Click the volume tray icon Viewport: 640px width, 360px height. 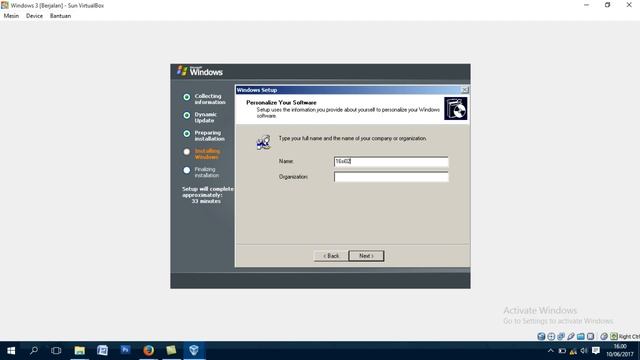point(584,351)
